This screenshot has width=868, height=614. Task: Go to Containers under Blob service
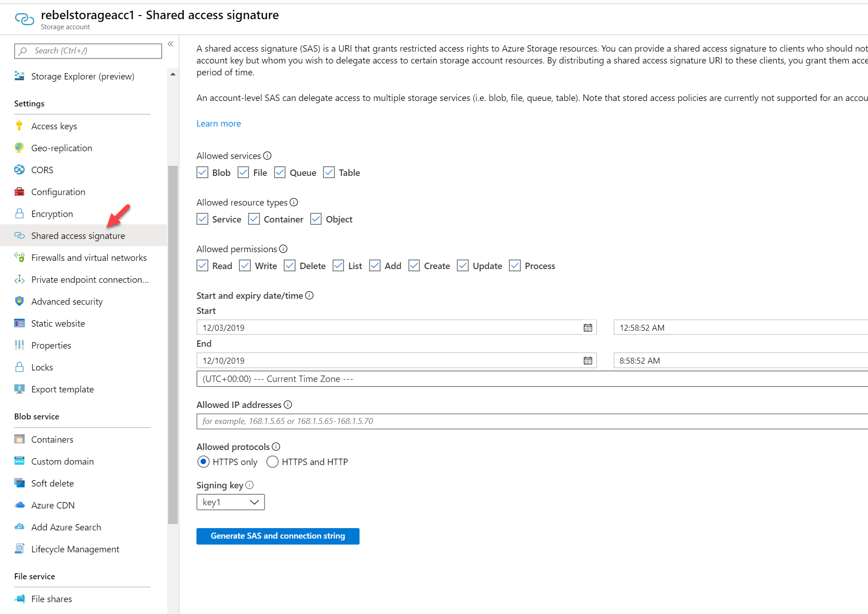point(52,439)
